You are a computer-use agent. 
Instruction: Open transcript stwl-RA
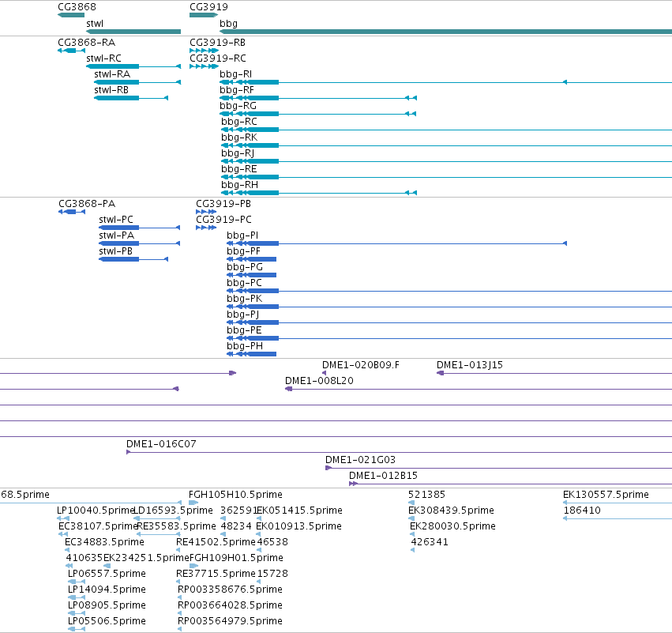click(x=112, y=74)
